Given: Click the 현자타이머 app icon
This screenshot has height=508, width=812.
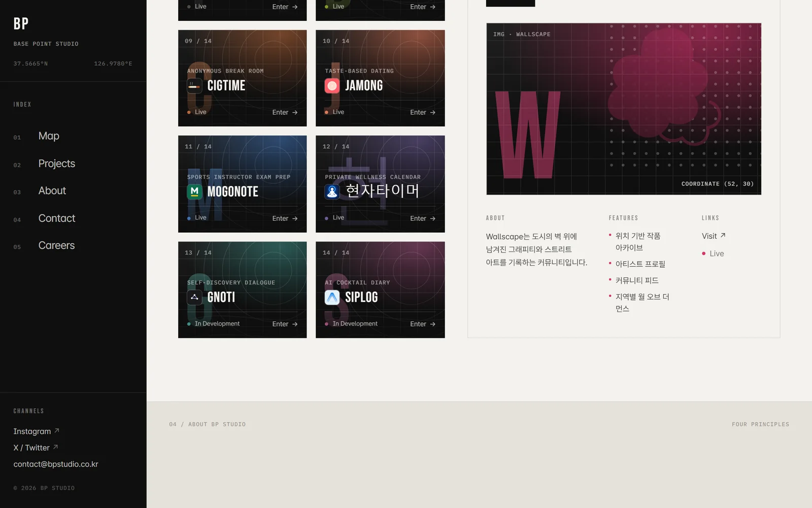Looking at the screenshot, I should click(x=332, y=192).
